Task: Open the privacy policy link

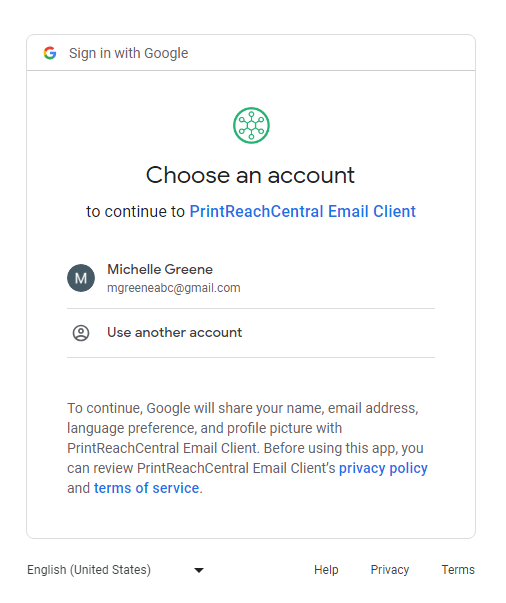Action: click(383, 468)
